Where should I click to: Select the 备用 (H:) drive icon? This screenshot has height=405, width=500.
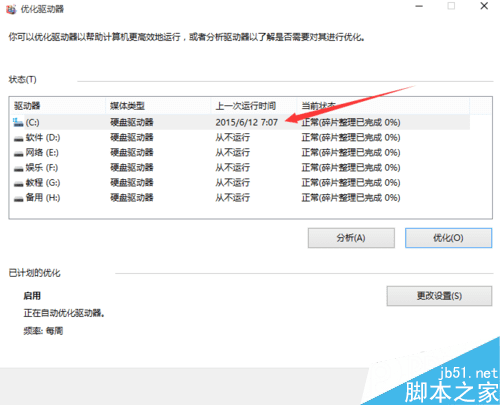coord(18,198)
